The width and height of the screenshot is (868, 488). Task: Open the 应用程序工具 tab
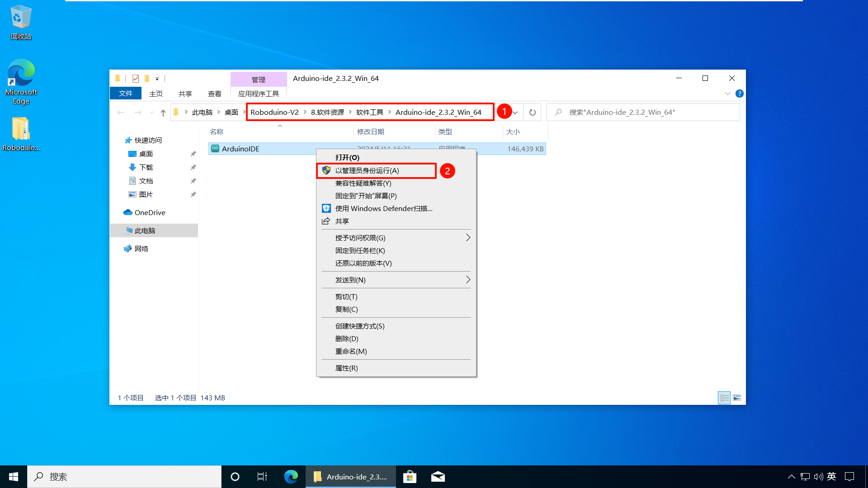point(259,94)
